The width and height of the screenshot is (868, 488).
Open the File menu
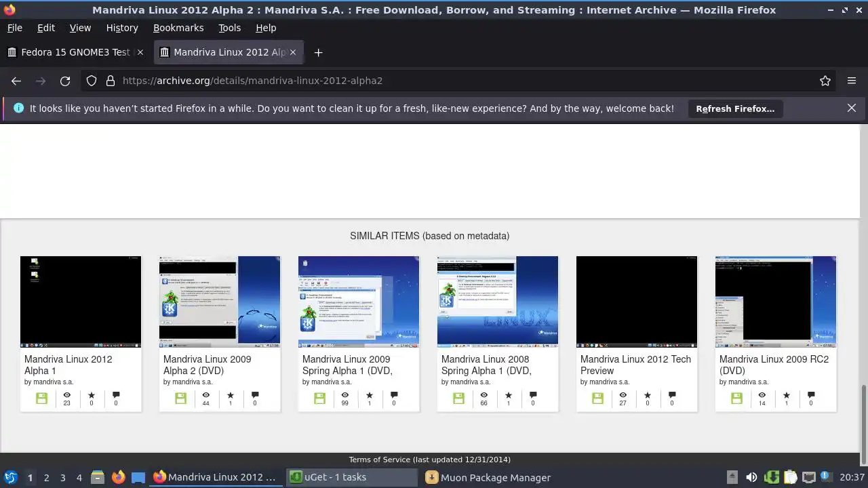(x=15, y=28)
